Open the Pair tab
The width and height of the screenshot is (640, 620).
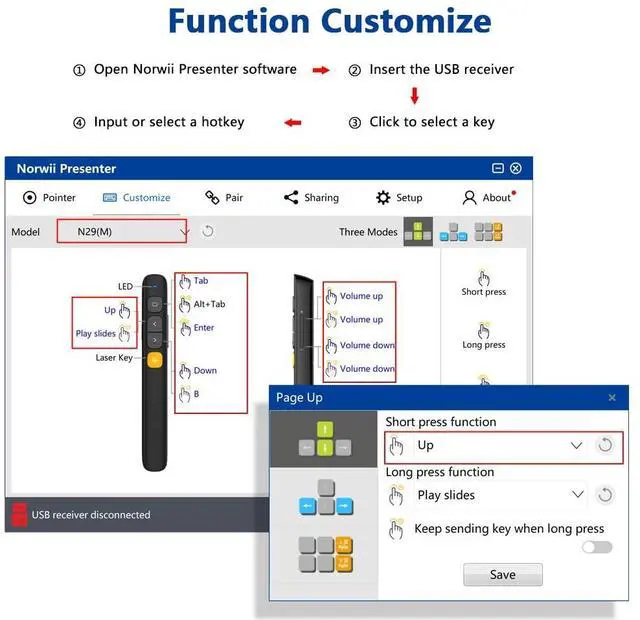[224, 198]
